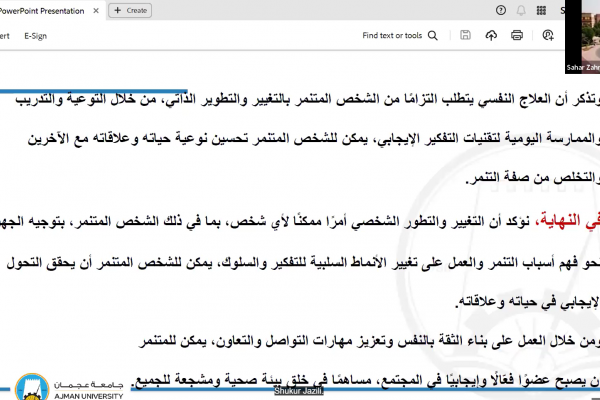Click the Sahar Zahr video thumbnail
Image resolution: width=600 pixels, height=400 pixels.
(582, 28)
